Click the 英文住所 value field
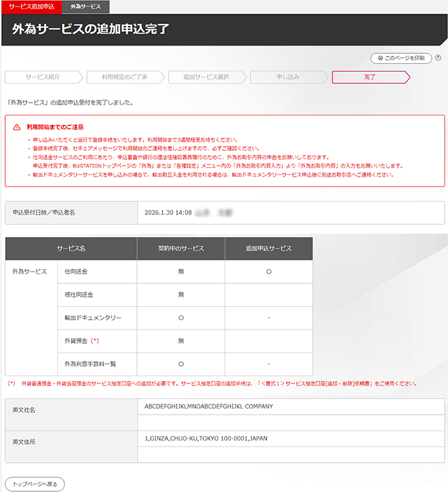The image size is (448, 492). point(206,439)
